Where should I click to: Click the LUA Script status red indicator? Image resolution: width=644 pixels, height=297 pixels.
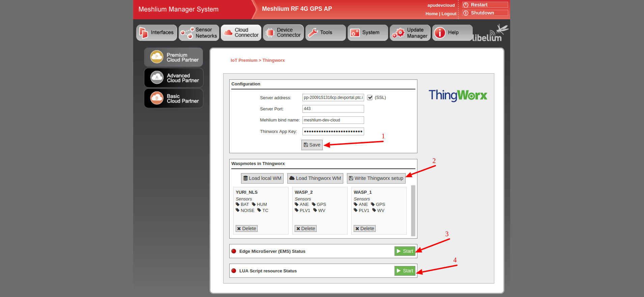(x=234, y=271)
